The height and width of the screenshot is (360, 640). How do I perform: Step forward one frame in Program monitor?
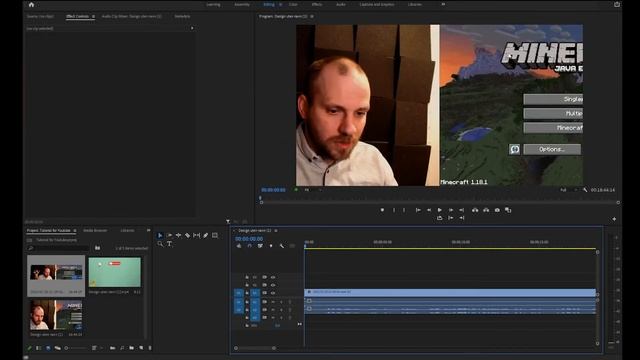[x=451, y=210]
